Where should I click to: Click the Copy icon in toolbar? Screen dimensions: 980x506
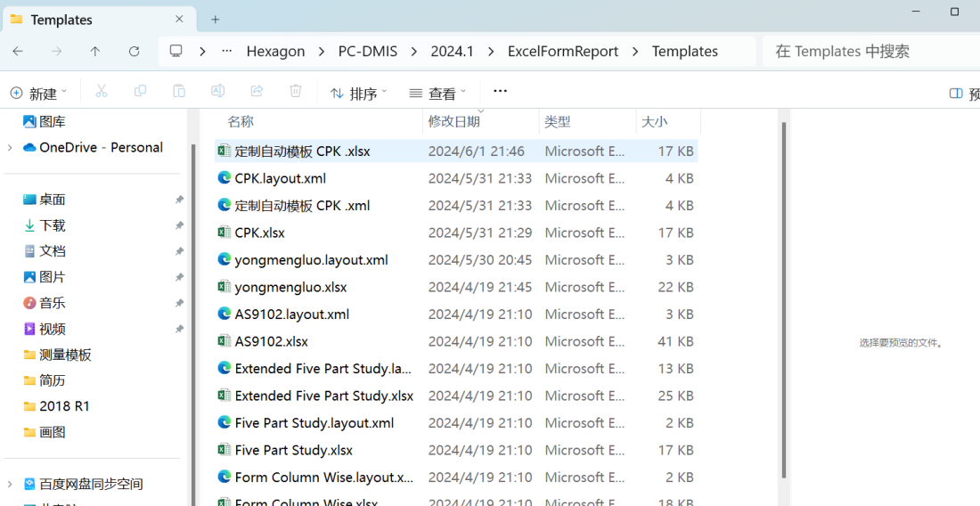click(140, 91)
